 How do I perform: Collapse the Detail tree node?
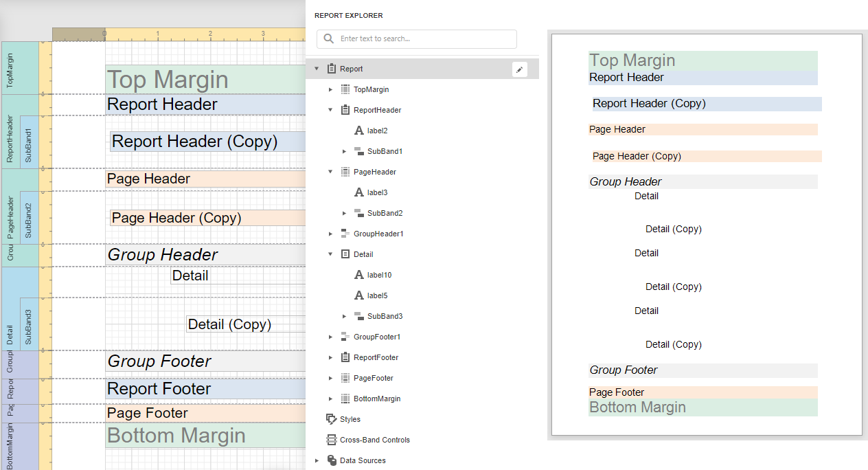click(x=330, y=254)
